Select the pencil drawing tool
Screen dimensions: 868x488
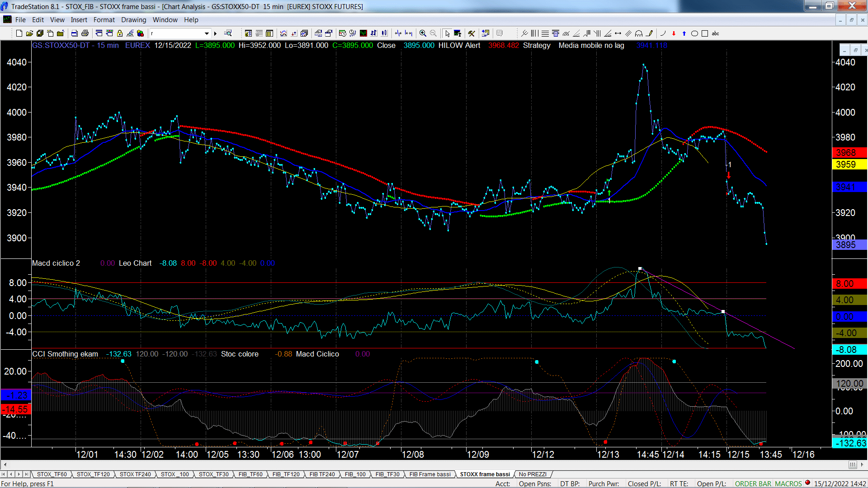tap(649, 33)
